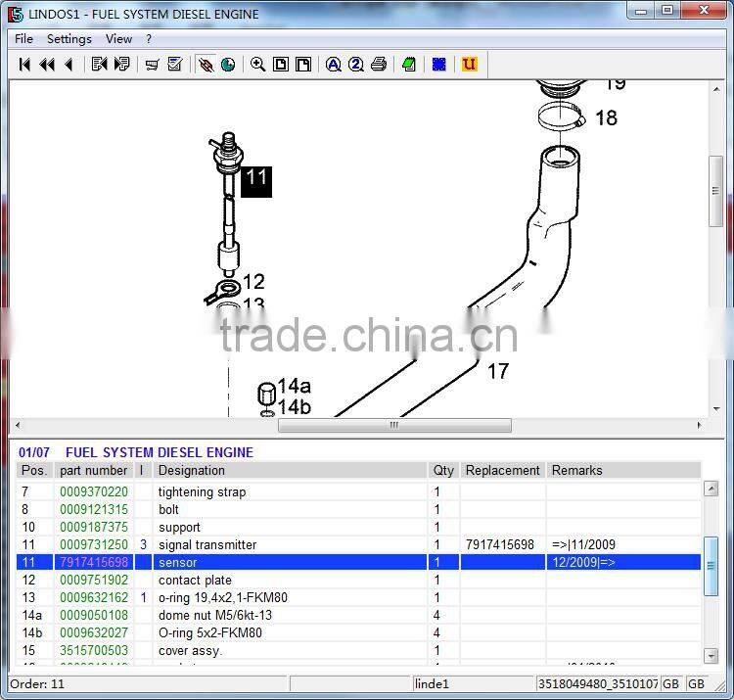The image size is (734, 700).
Task: Click the orange U icon in toolbar
Action: [469, 65]
